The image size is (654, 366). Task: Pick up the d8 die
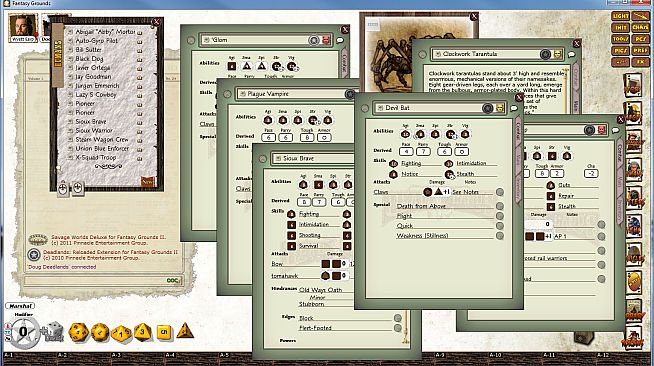[x=142, y=332]
